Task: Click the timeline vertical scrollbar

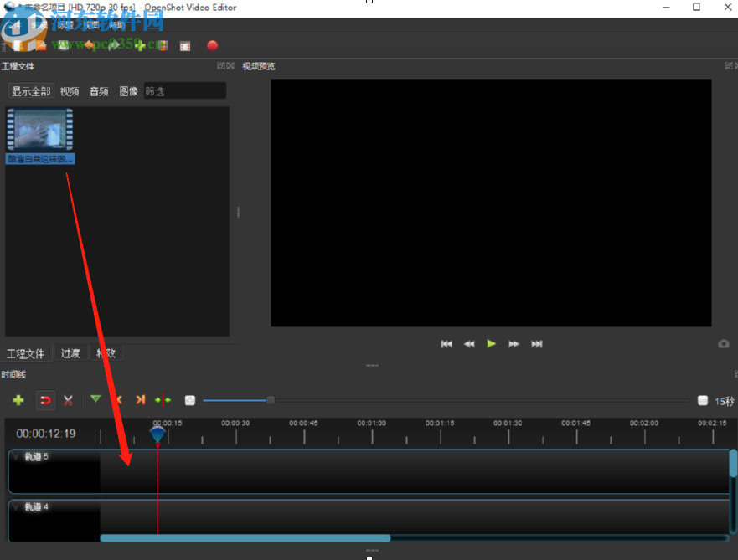Action: [733, 464]
